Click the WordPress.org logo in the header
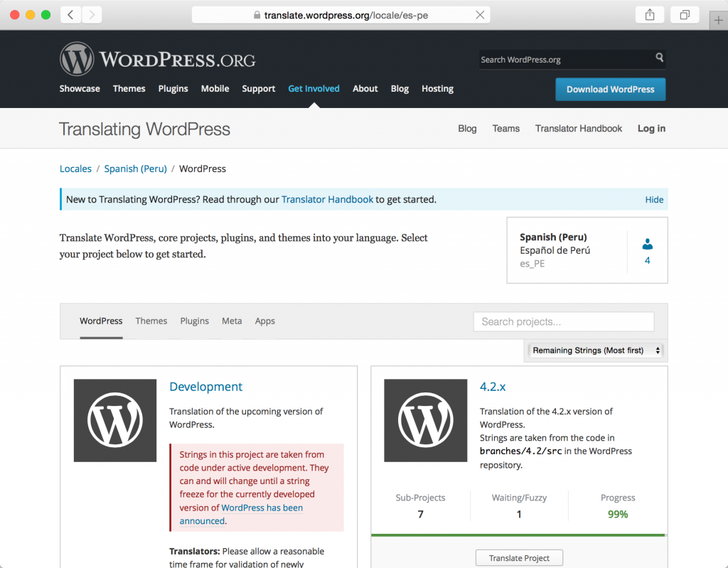The image size is (728, 568). click(x=157, y=59)
